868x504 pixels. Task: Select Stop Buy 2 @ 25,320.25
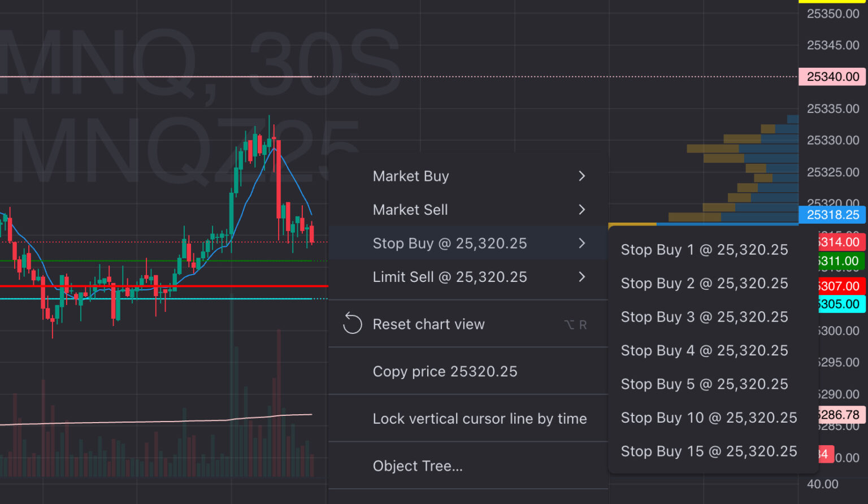[x=704, y=283]
